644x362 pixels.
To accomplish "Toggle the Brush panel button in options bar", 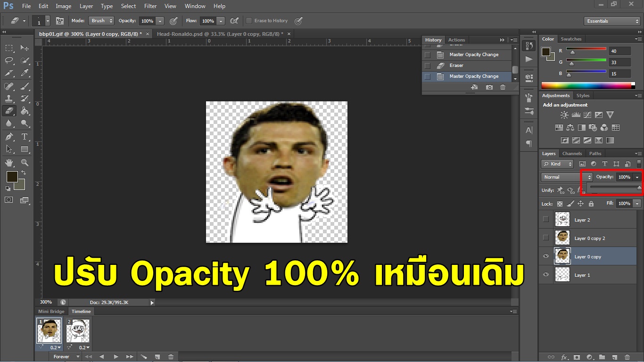I will (60, 21).
